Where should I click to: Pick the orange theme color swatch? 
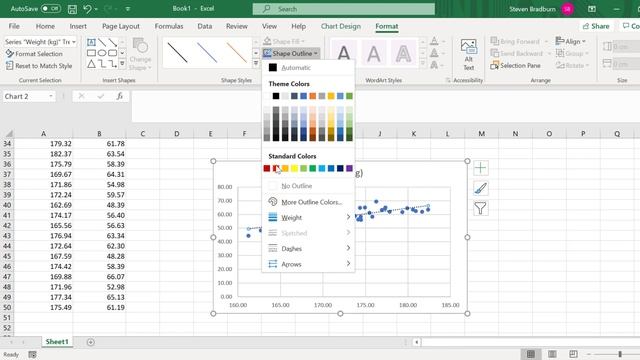coord(313,96)
